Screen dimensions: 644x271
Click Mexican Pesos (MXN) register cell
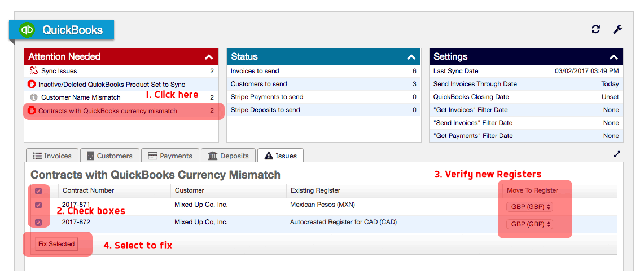[x=322, y=205]
